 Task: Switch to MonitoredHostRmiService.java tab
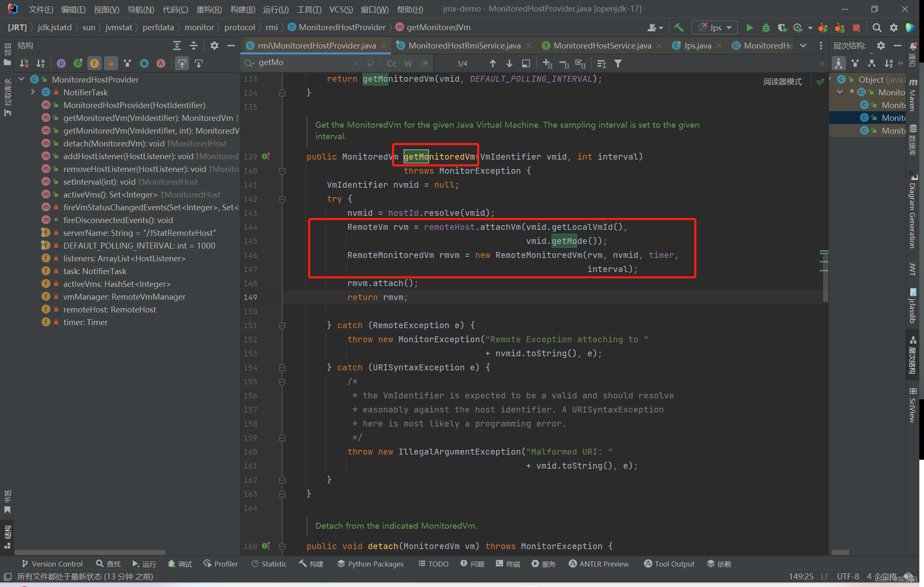pyautogui.click(x=464, y=46)
